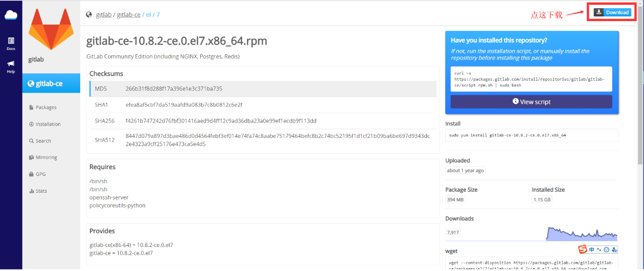Screen dimensions: 644x271
Task: Click the GitLab fox logo image
Action: tap(51, 29)
